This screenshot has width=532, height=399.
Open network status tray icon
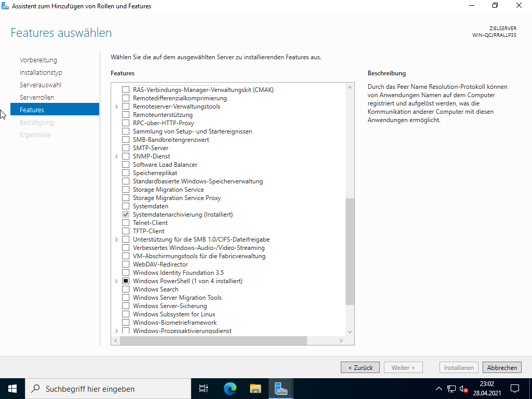[451, 389]
